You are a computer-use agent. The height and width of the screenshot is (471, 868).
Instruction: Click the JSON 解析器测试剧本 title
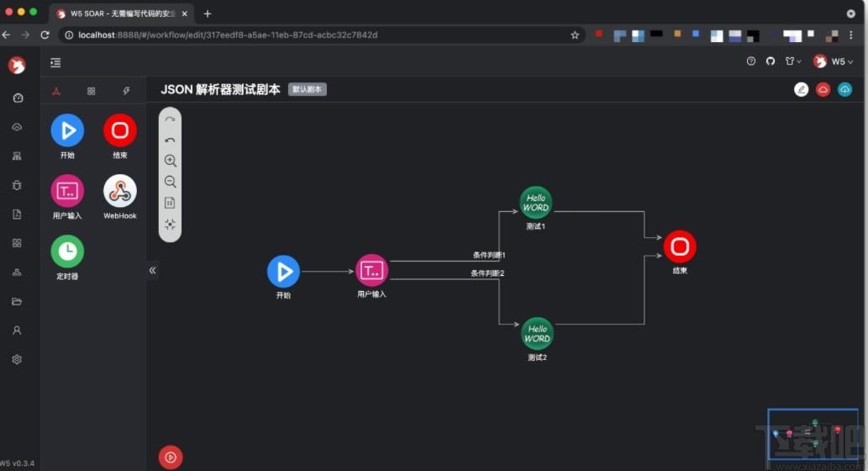220,89
